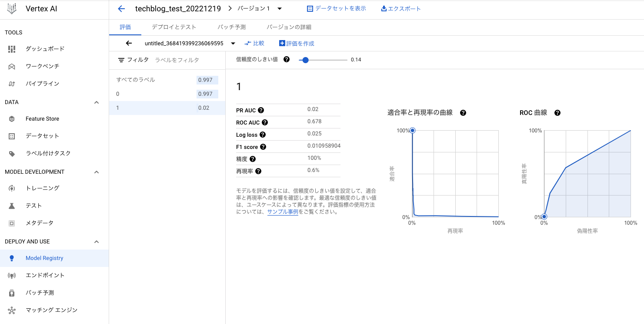Open the untitled evaluation dropdown arrow
This screenshot has width=644, height=324.
point(233,44)
